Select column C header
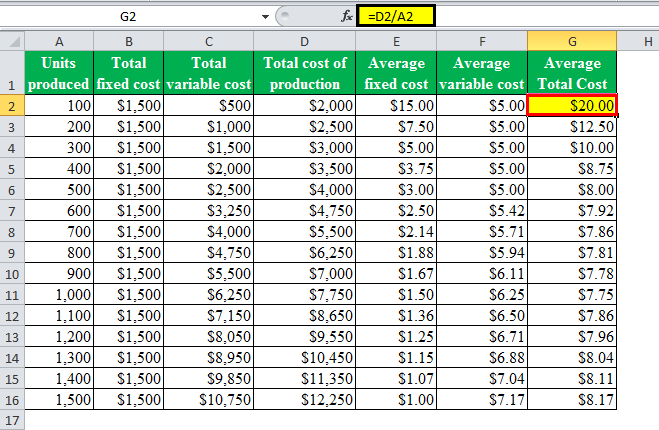Screen dimensions: 659x430 (x=208, y=42)
